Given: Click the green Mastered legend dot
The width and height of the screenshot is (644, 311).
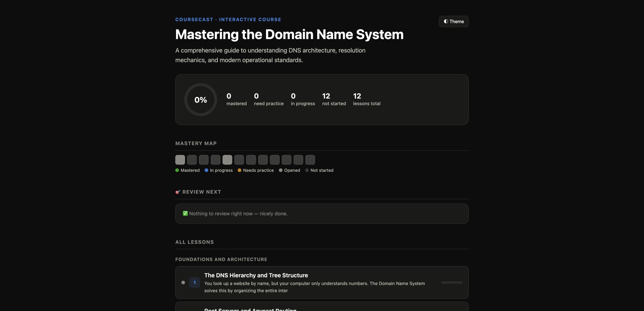Looking at the screenshot, I should (177, 170).
